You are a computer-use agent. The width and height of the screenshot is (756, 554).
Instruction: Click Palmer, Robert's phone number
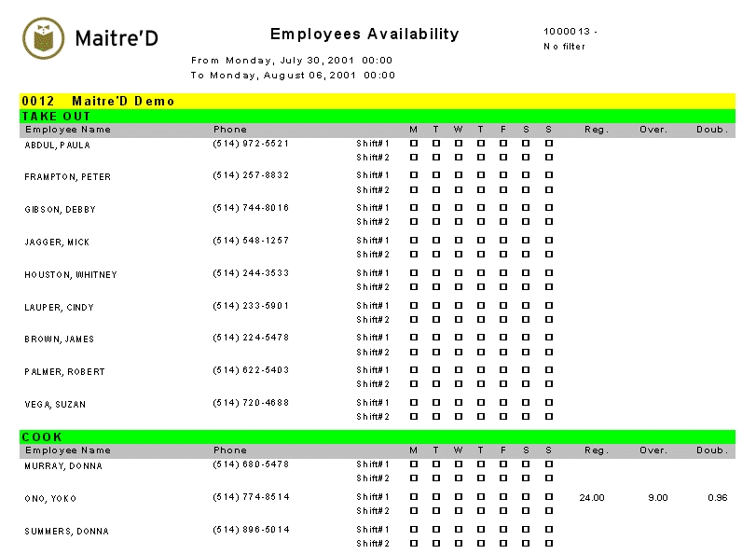[251, 370]
